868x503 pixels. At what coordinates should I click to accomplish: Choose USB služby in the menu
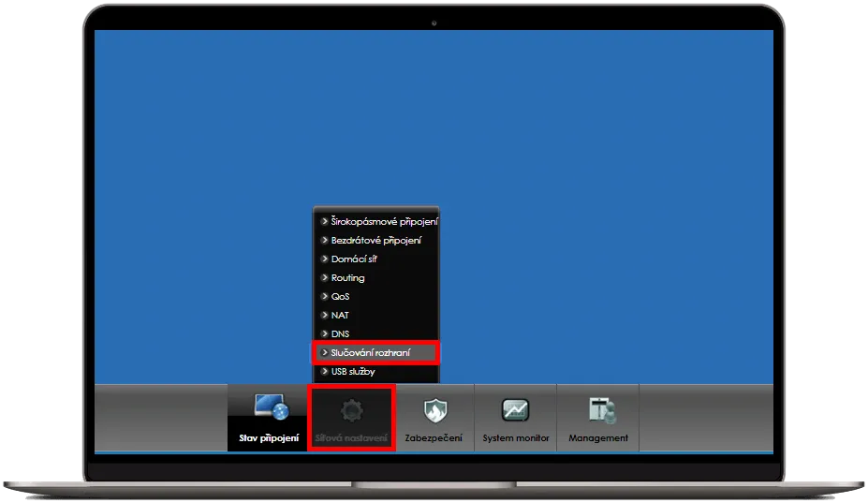pyautogui.click(x=353, y=372)
